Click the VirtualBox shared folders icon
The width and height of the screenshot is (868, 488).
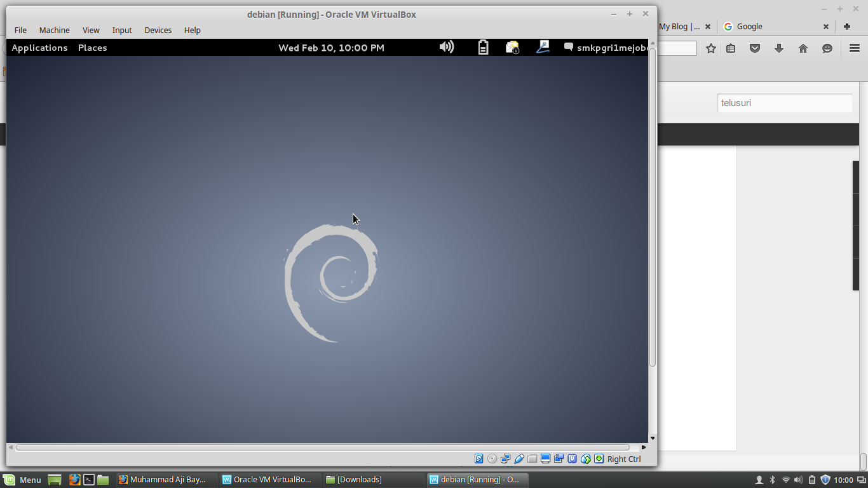point(532,459)
